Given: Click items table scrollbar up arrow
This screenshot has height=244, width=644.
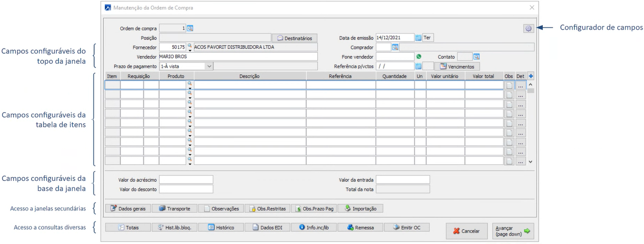Looking at the screenshot, I should click(531, 85).
